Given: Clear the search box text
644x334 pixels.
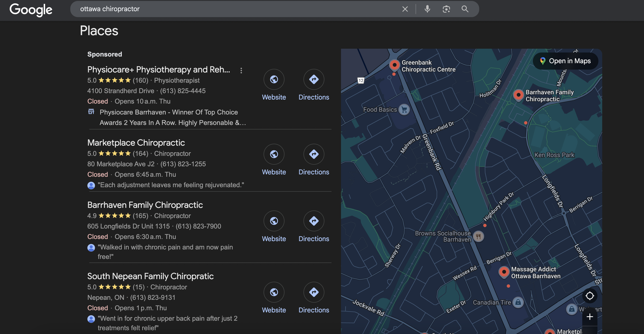Looking at the screenshot, I should [x=405, y=9].
